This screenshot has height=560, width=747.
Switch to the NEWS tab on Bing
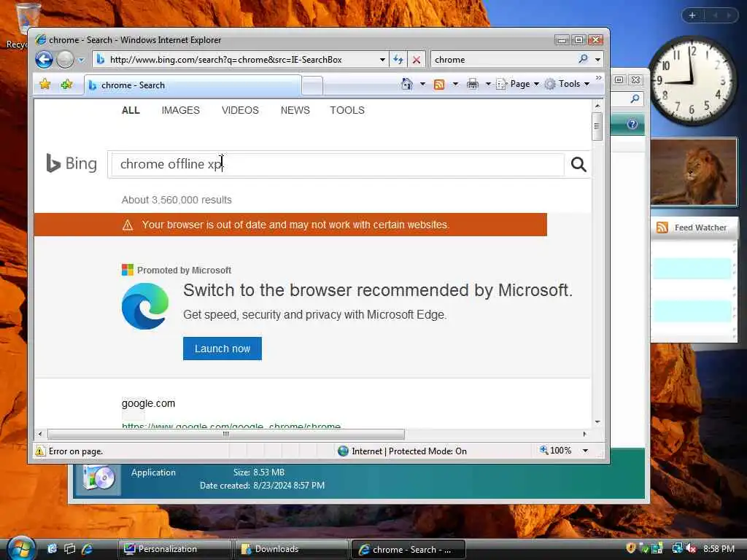295,111
